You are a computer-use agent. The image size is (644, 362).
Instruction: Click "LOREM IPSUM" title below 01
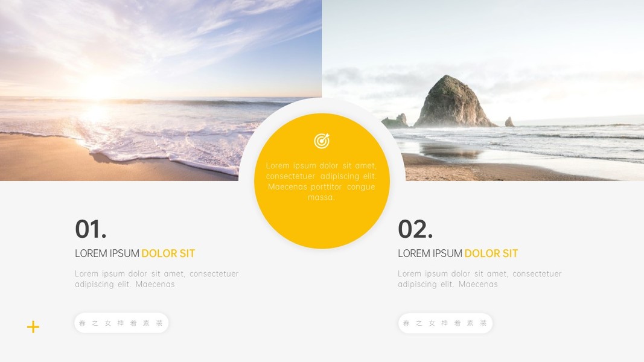107,253
